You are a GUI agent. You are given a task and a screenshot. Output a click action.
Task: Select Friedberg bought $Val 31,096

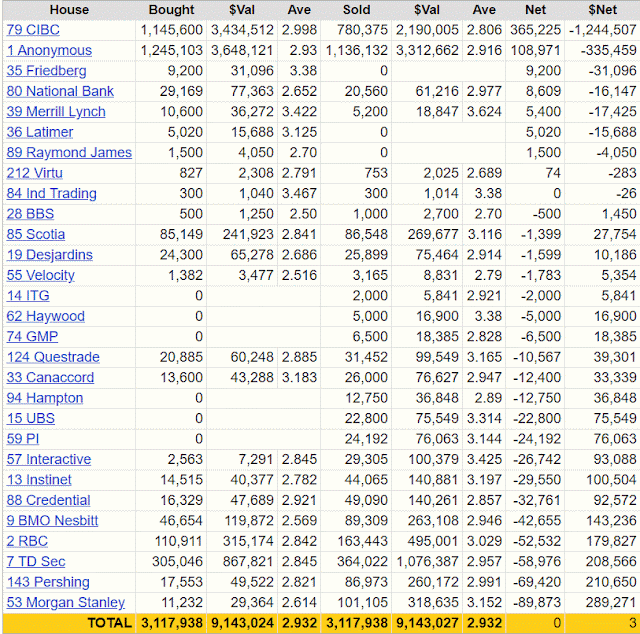pos(252,71)
